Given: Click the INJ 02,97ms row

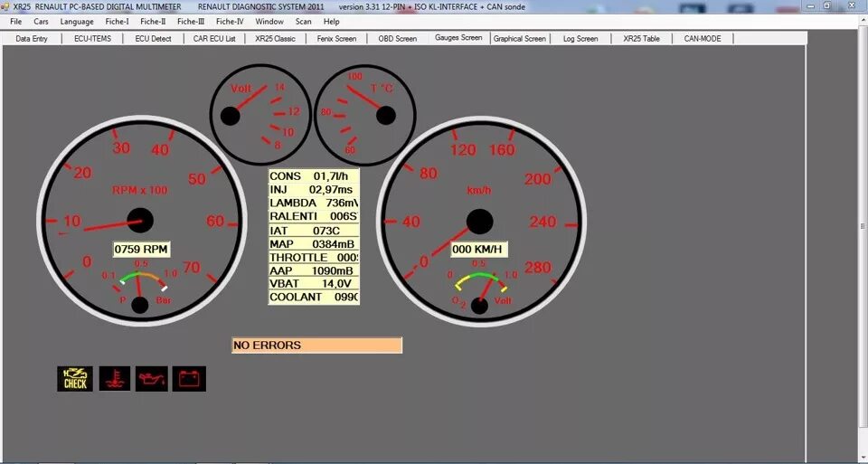Looking at the screenshot, I should [314, 189].
